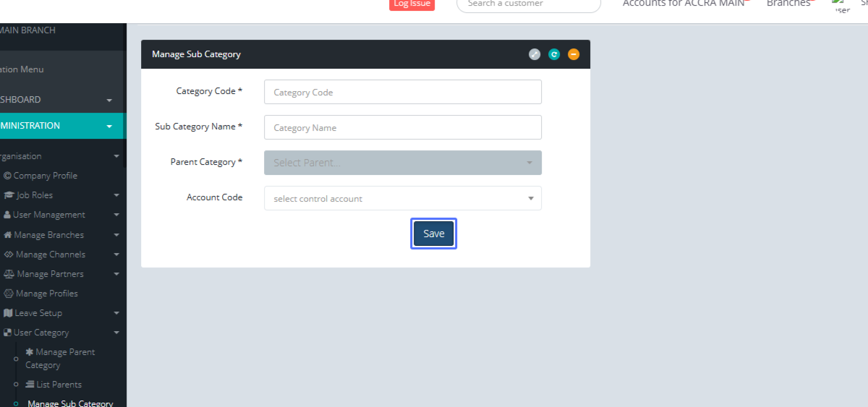
Task: Click the teal refresh panel icon
Action: click(554, 54)
